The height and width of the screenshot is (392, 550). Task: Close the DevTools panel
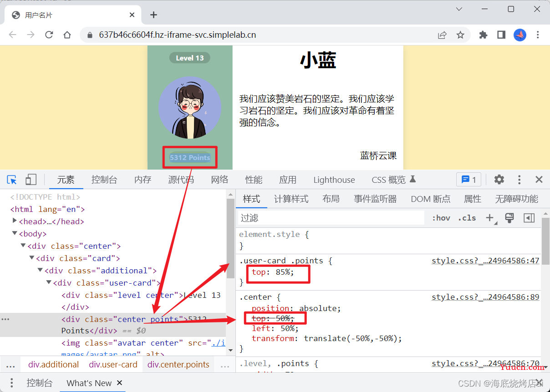539,180
